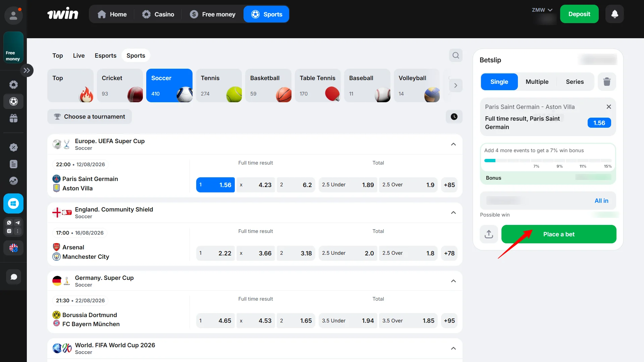Viewport: 644px width, 362px height.
Task: Toggle Manchester City win odds 3.18
Action: point(296,253)
